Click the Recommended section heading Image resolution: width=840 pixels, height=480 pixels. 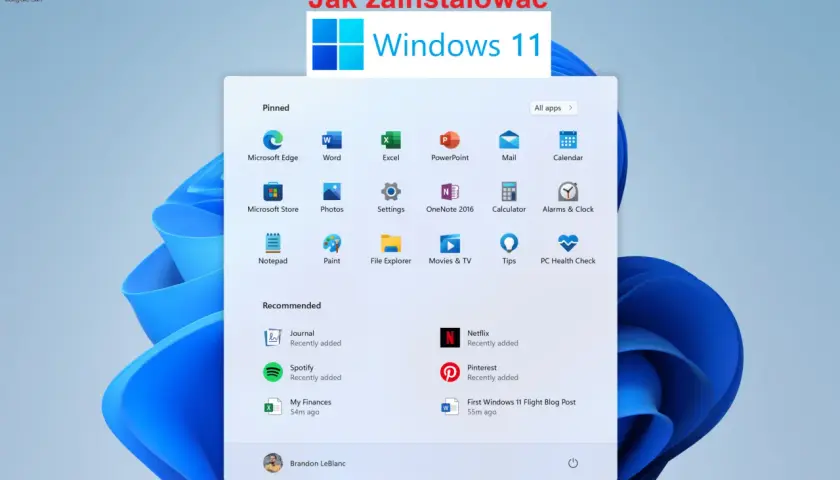291,305
